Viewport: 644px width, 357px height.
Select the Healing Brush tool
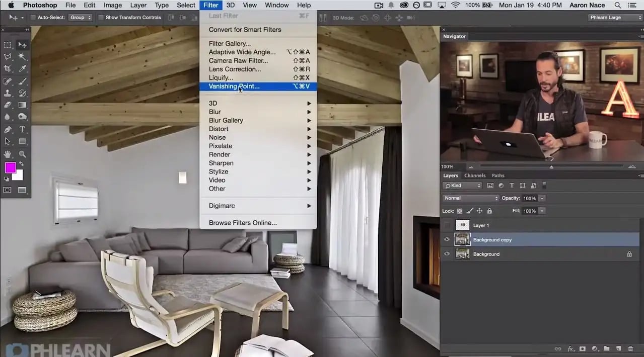(8, 81)
